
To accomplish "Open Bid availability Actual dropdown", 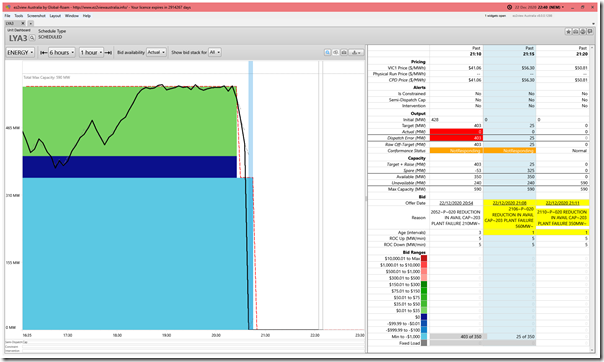I will [x=156, y=52].
